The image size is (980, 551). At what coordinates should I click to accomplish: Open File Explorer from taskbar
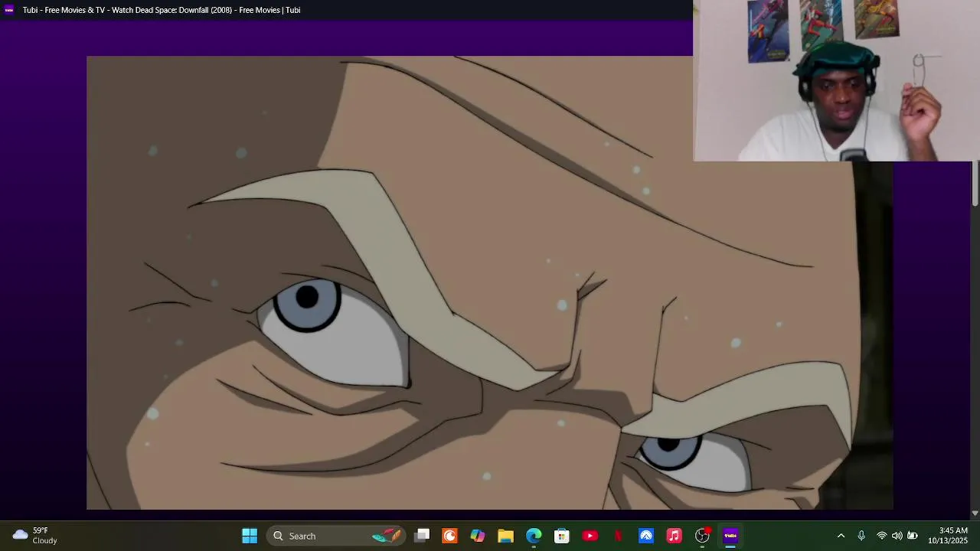[x=505, y=536]
